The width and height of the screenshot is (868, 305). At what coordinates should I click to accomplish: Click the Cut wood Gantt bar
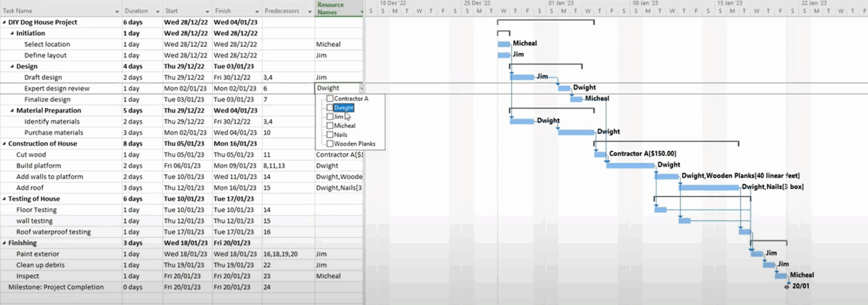click(600, 154)
